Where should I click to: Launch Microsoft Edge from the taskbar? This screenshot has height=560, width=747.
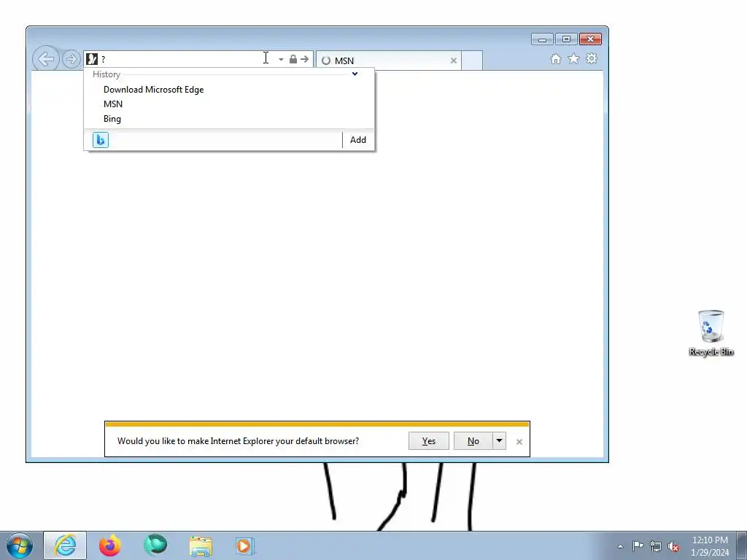(155, 545)
